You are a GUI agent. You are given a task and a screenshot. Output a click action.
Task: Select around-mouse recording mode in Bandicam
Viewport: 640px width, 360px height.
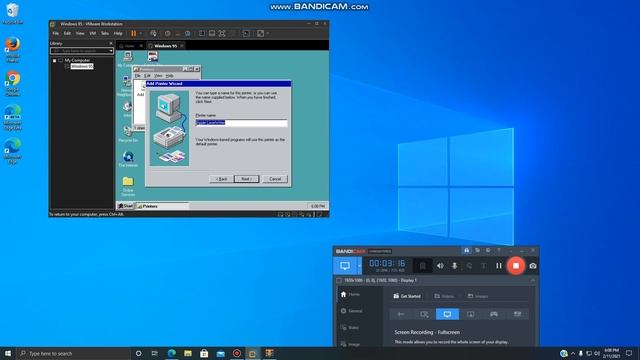[x=471, y=314]
